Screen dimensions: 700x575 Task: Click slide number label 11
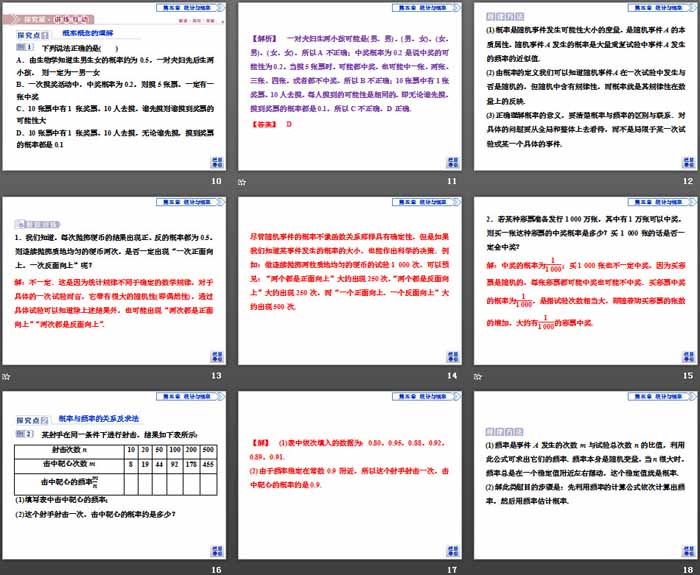click(452, 181)
